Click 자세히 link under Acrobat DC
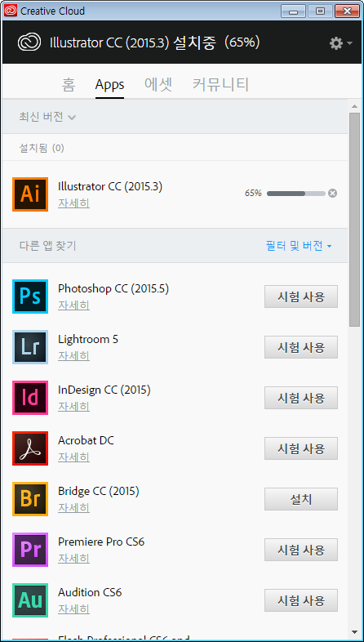The width and height of the screenshot is (364, 642). pos(73,457)
